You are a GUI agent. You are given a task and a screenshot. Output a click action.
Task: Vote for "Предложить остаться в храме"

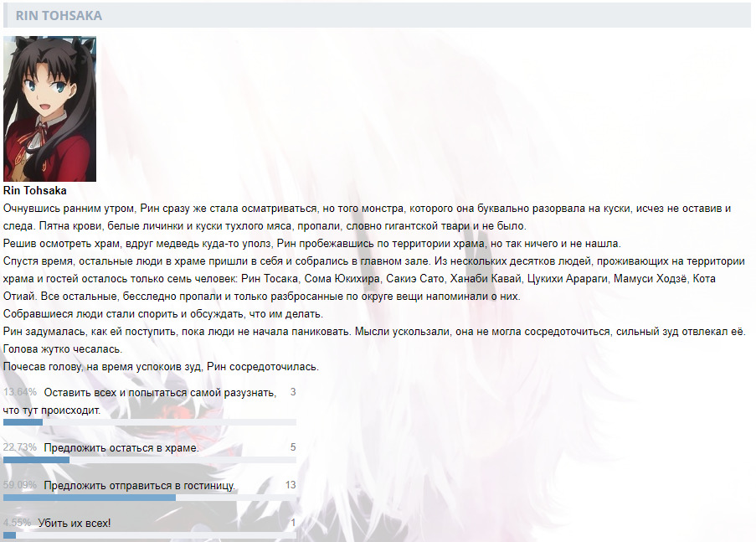coord(121,447)
